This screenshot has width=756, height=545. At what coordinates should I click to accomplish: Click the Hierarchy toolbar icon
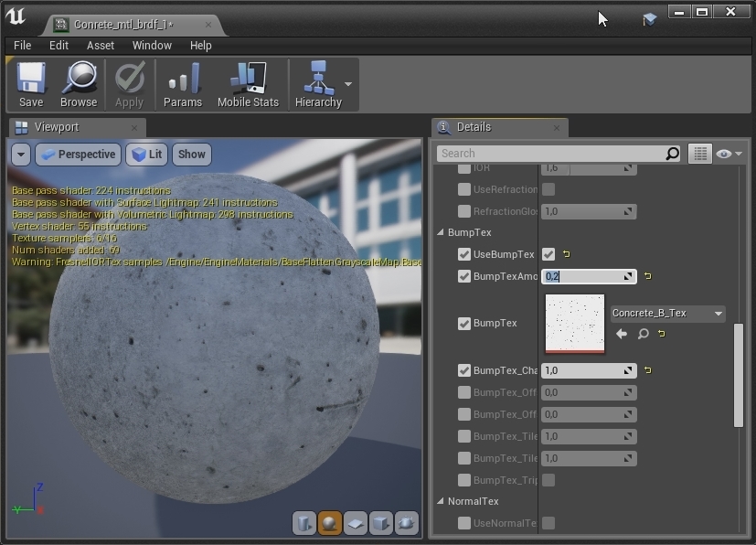[x=318, y=84]
